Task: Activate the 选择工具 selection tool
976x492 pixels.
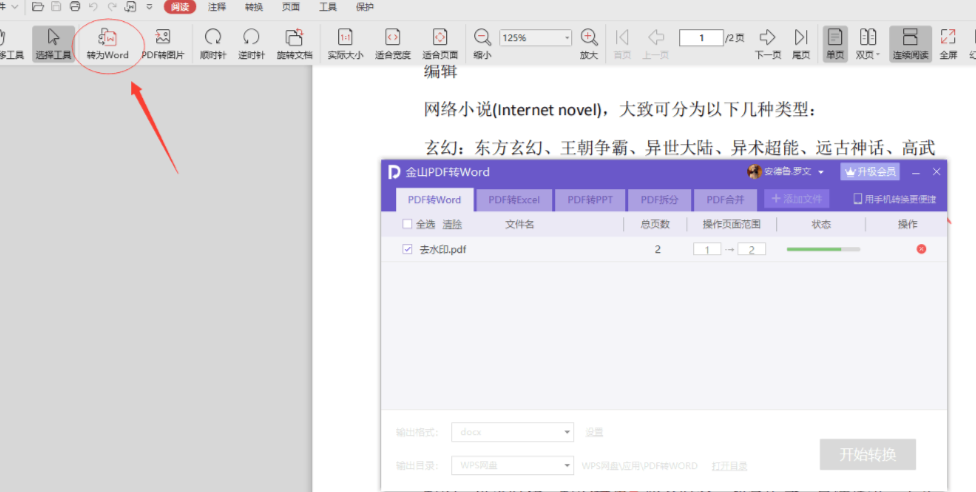Action: [54, 44]
